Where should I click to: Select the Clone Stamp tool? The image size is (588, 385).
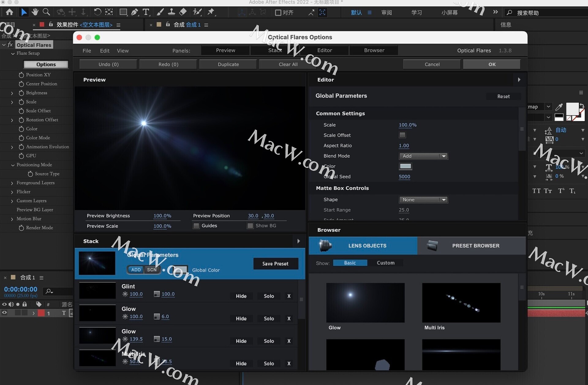coord(171,12)
